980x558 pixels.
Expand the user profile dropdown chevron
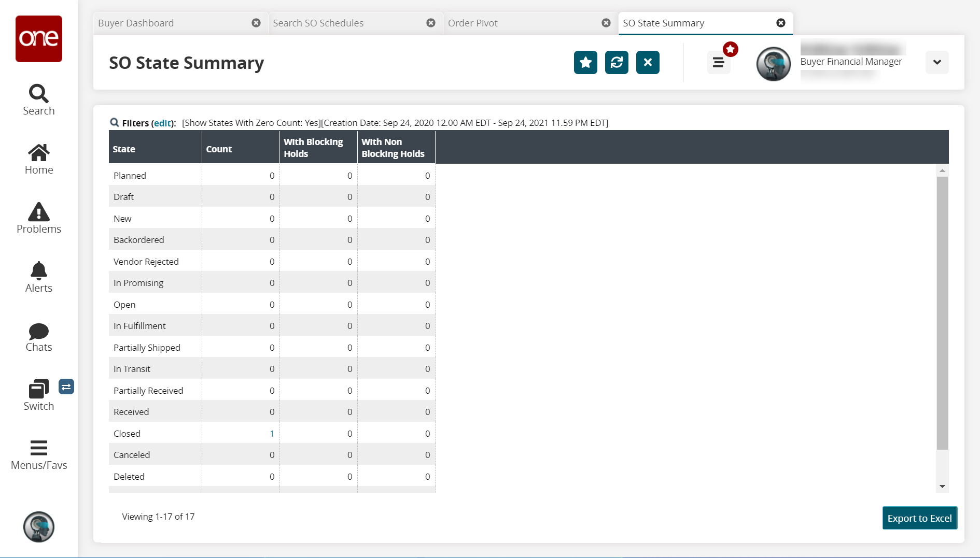[x=937, y=63]
